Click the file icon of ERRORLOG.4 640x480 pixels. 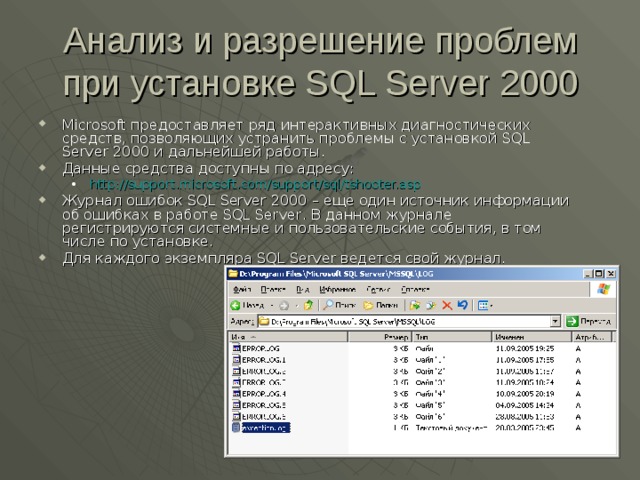[x=236, y=394]
